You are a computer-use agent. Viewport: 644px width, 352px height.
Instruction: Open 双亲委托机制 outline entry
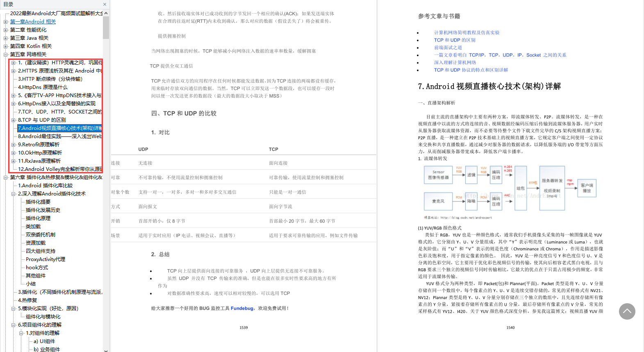click(41, 235)
